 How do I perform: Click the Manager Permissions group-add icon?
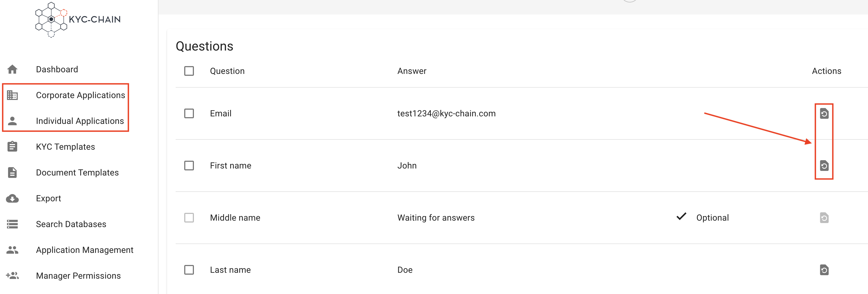click(x=12, y=275)
